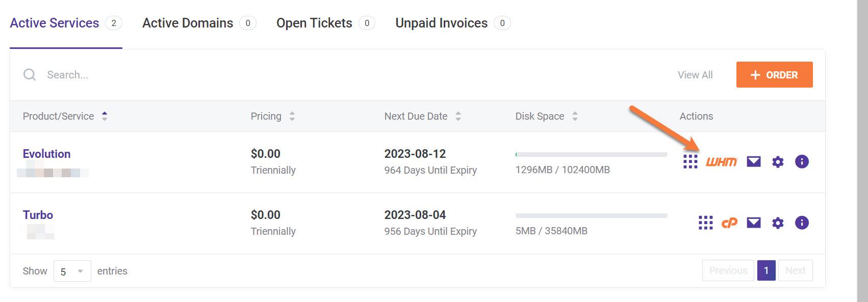Click the View All link
This screenshot has height=302, width=868.
695,75
